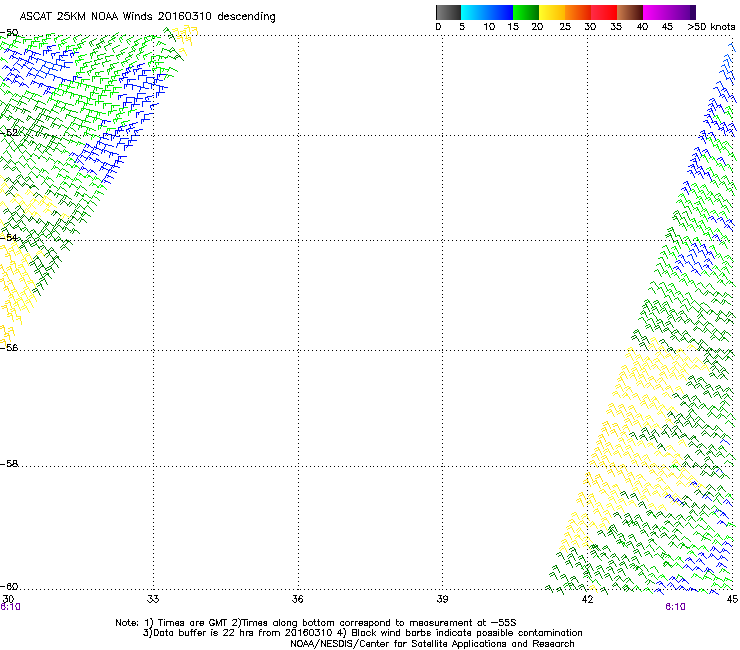The image size is (740, 650).
Task: Click the longitude label 36
Action: [x=298, y=599]
